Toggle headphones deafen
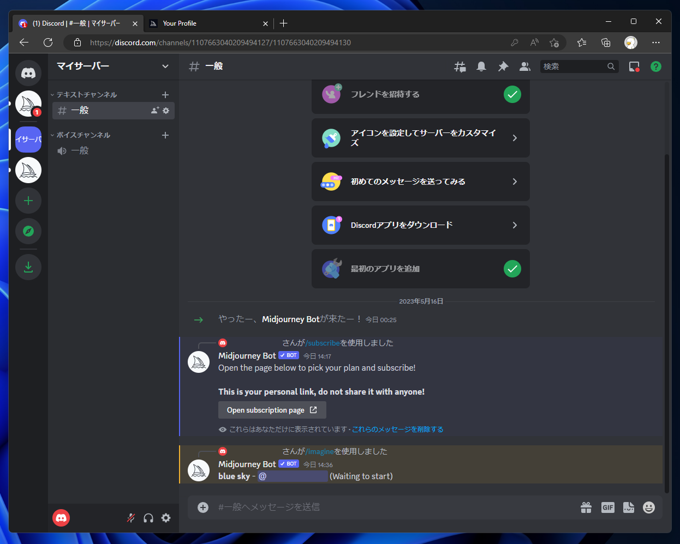Screen dimensions: 680x544 tap(148, 518)
